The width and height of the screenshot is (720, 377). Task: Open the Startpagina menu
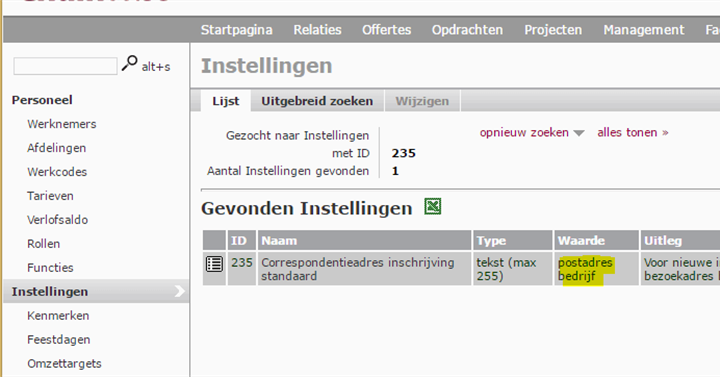point(236,30)
